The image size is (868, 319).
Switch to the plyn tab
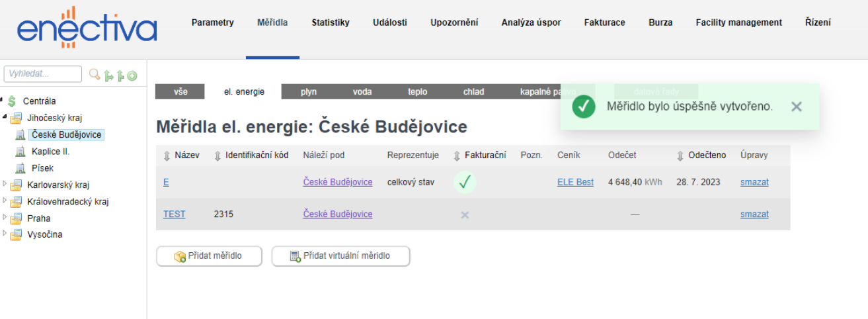pos(309,92)
